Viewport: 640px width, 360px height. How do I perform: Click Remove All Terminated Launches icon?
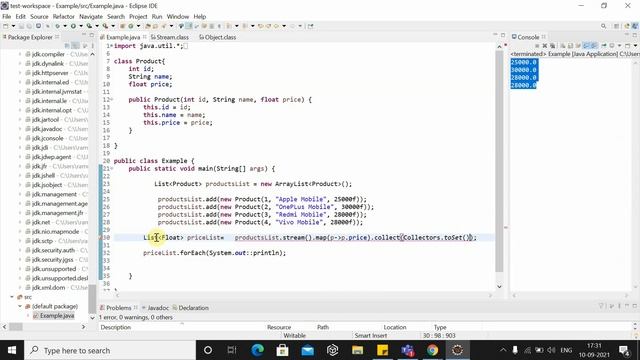553,46
